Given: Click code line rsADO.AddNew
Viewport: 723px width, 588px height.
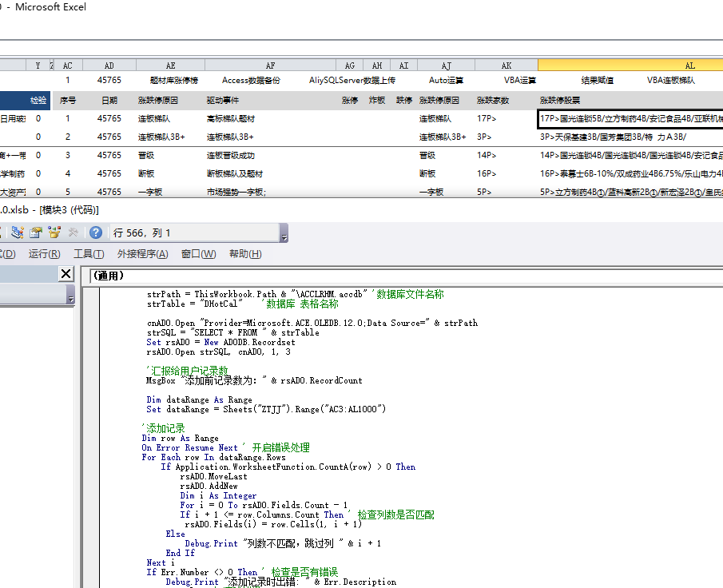Looking at the screenshot, I should [x=209, y=486].
